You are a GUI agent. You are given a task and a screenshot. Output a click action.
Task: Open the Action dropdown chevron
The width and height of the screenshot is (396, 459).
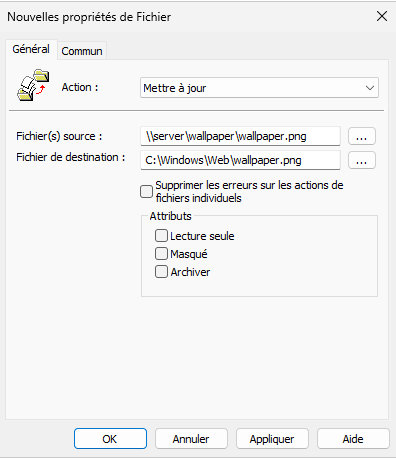[370, 88]
